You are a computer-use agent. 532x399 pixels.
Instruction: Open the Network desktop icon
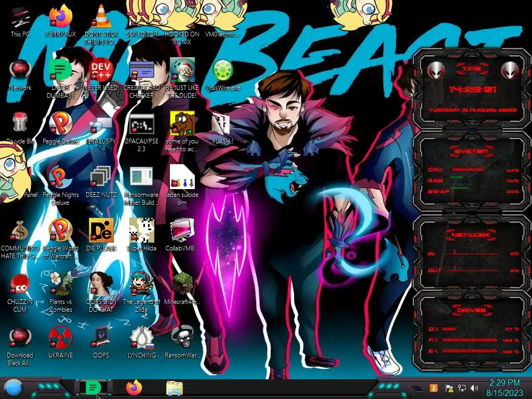tap(20, 75)
